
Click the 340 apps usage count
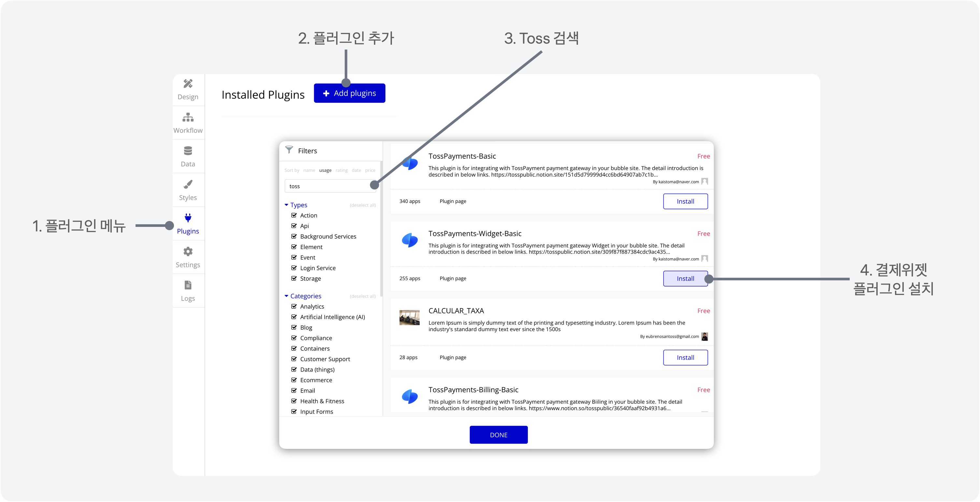pyautogui.click(x=410, y=201)
